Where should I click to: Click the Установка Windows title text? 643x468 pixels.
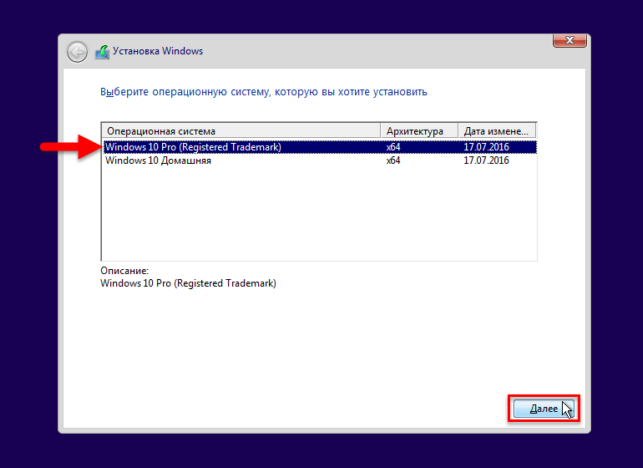point(158,51)
